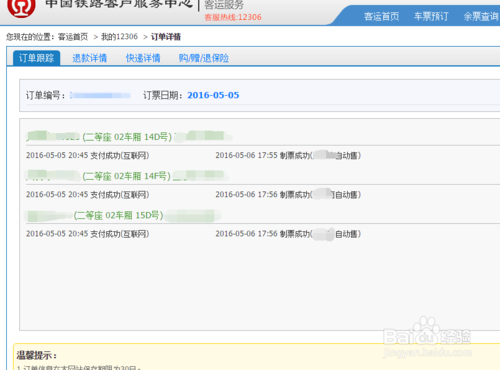This screenshot has width=500, height=370.
Task: Open the 余票查询 navigation menu item
Action: pyautogui.click(x=481, y=16)
